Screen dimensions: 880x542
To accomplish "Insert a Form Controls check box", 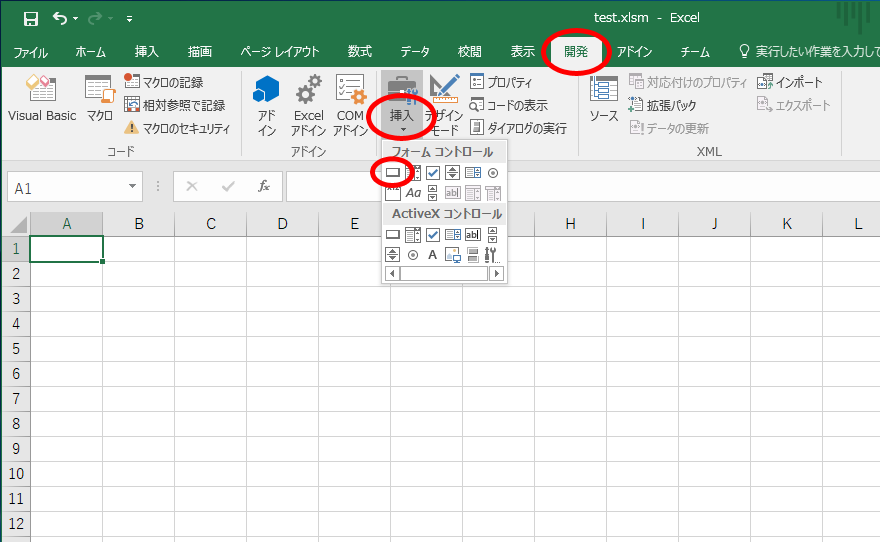I will coord(433,173).
